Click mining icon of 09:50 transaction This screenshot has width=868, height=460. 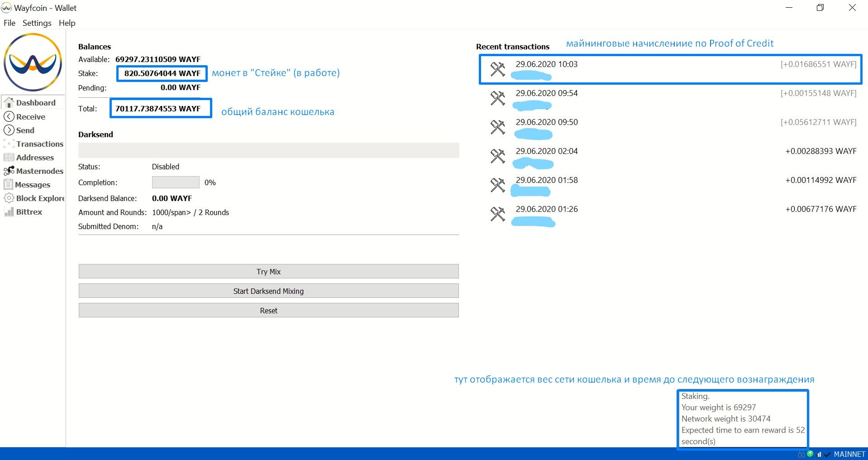pos(497,127)
